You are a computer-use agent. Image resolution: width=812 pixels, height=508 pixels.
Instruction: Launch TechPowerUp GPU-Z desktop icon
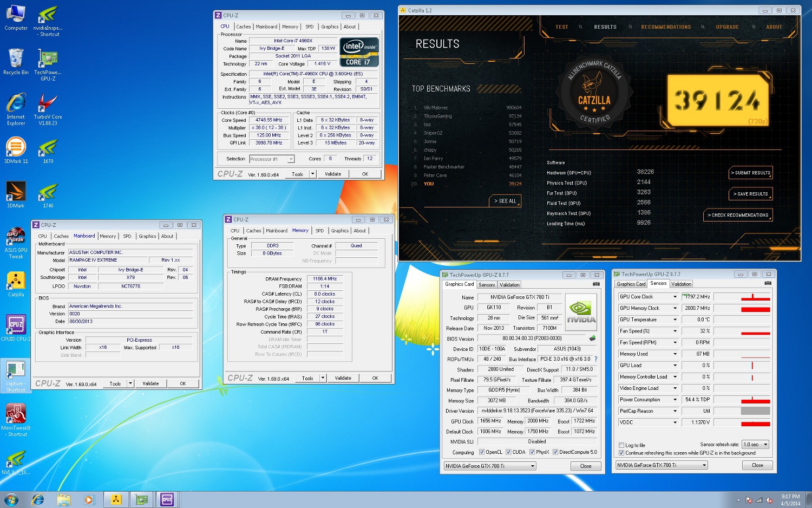tap(48, 65)
